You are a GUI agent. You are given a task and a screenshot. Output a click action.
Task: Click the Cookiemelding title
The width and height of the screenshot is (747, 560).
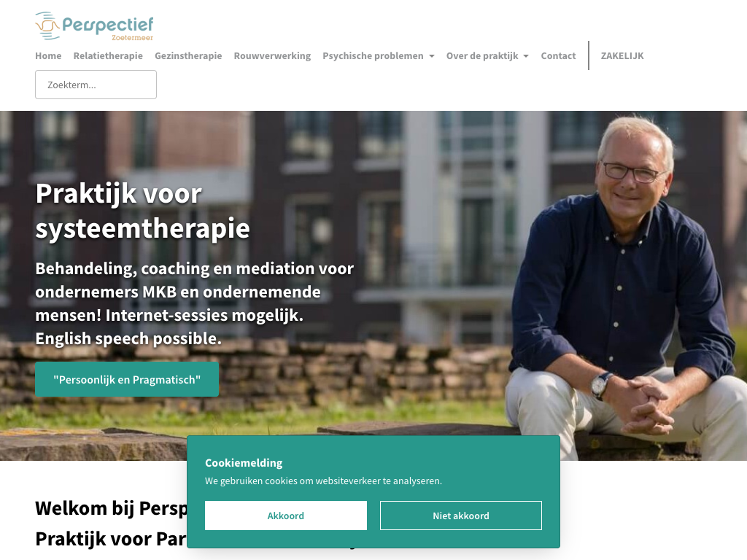[244, 463]
